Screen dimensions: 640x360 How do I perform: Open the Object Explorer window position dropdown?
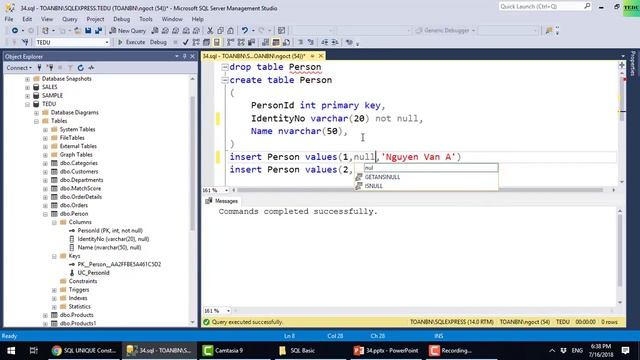[x=177, y=56]
